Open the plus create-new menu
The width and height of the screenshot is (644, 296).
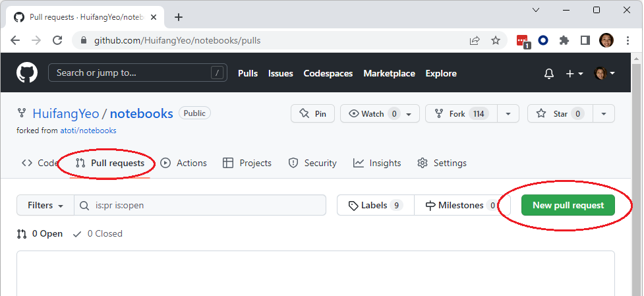(x=575, y=73)
